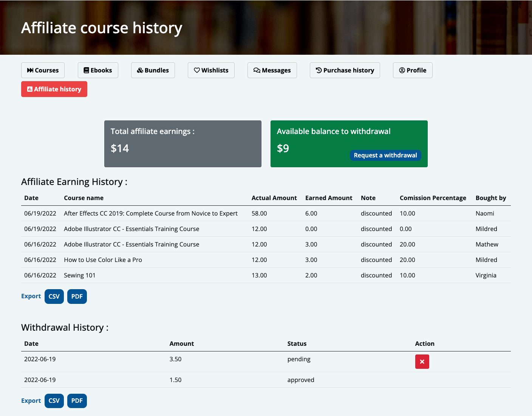Download withdrawal history as CSV
This screenshot has width=532, height=416.
click(54, 401)
